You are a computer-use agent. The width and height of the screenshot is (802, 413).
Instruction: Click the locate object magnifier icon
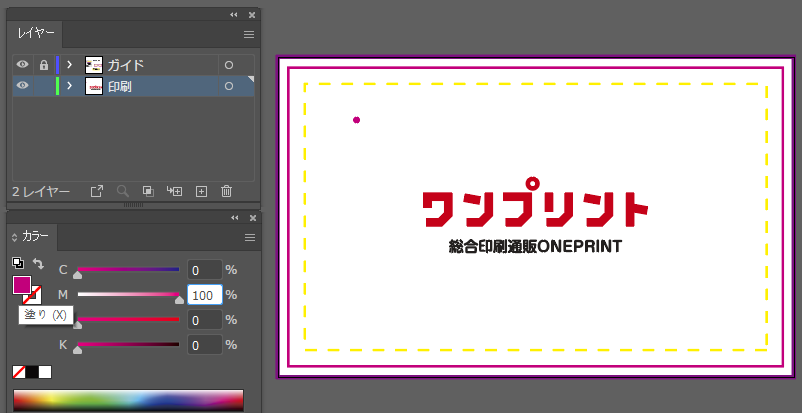point(123,190)
